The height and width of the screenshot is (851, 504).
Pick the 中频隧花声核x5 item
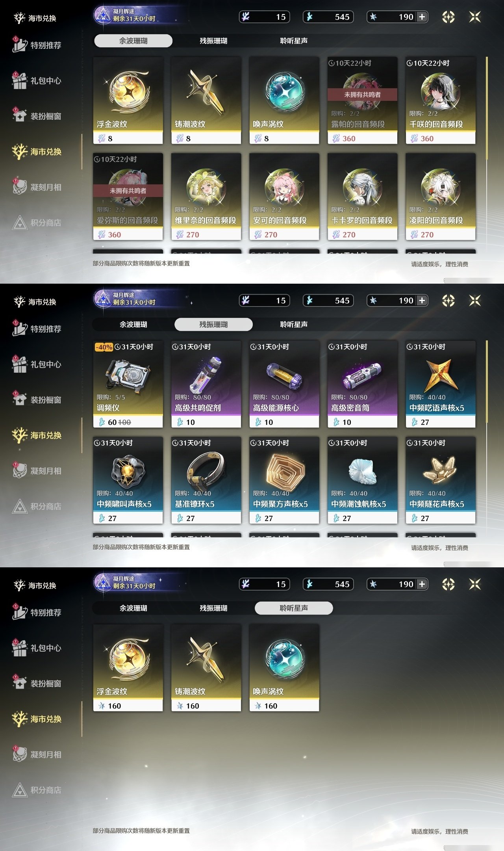point(441,480)
